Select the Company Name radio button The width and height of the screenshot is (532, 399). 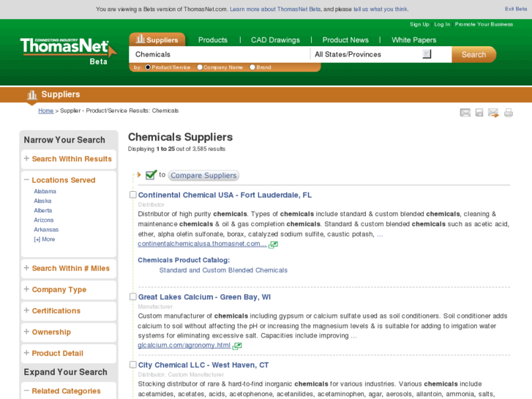click(200, 67)
